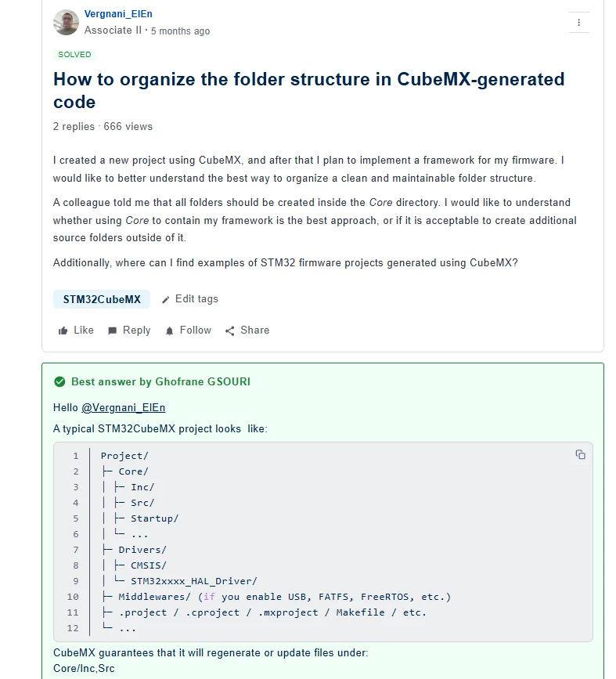
Task: Open Vergnani_ElEn's profile avatar
Action: (67, 22)
